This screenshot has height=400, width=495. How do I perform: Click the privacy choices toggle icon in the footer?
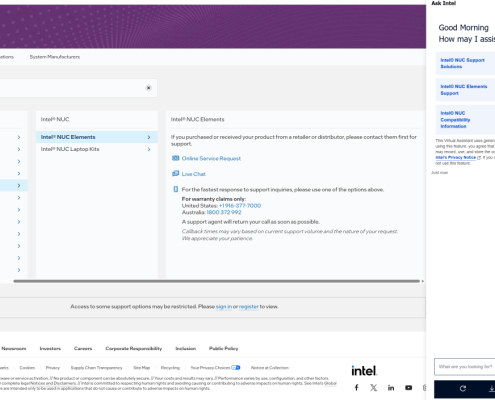(236, 368)
